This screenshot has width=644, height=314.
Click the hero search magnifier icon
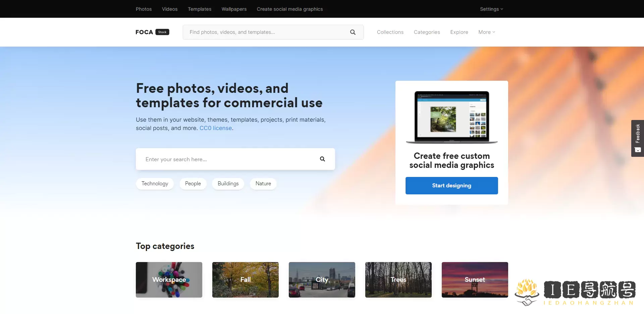click(x=322, y=159)
